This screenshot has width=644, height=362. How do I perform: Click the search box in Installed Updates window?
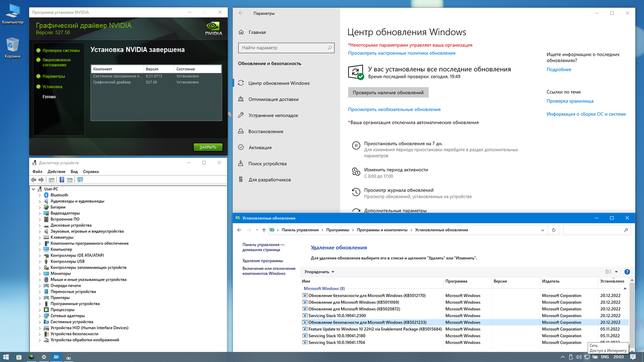point(596,230)
